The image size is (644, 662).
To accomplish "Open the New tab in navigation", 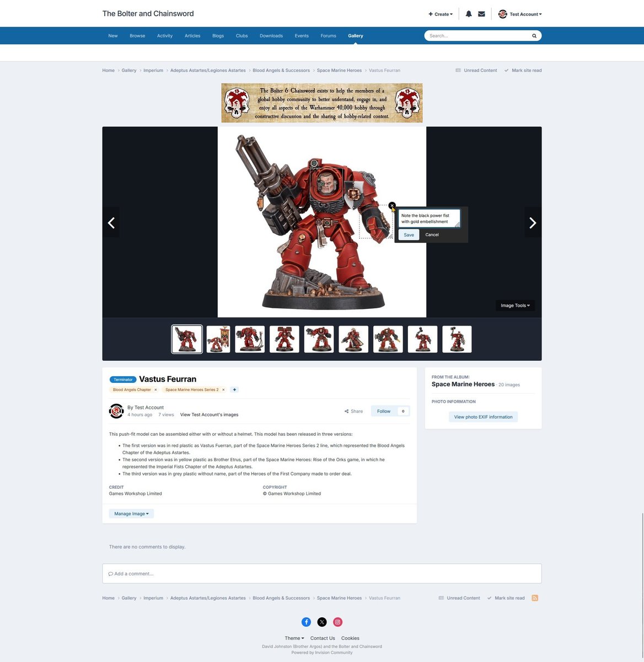I will [x=113, y=36].
